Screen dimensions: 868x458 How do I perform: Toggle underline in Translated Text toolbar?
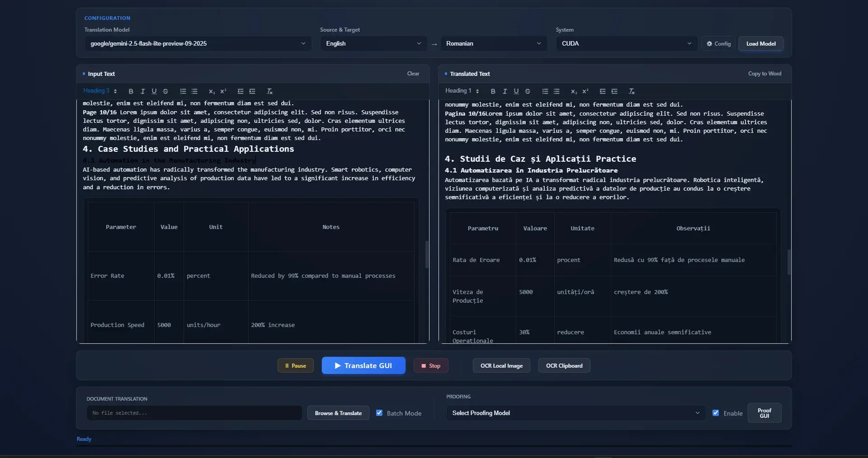coord(516,91)
